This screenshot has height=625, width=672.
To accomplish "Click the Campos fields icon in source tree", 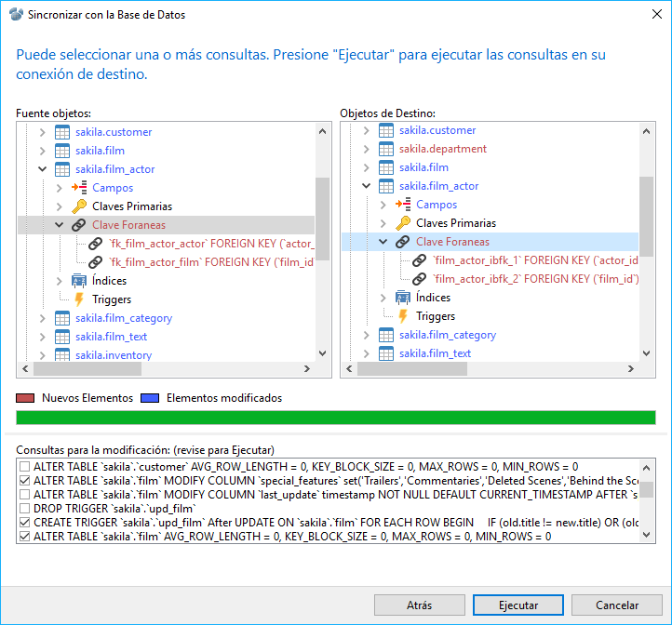I will [79, 188].
